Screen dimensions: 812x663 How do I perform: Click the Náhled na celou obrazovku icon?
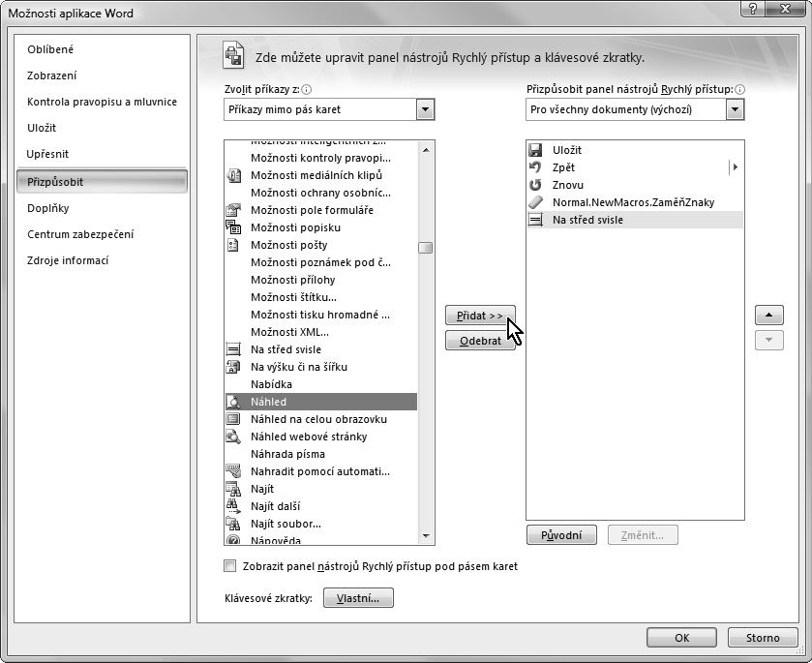coord(233,419)
